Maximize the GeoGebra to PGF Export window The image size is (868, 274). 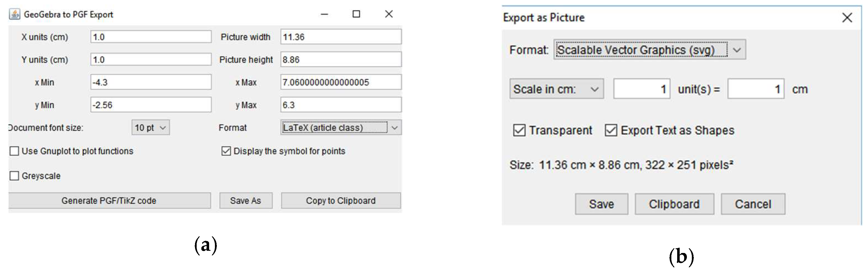pyautogui.click(x=356, y=14)
